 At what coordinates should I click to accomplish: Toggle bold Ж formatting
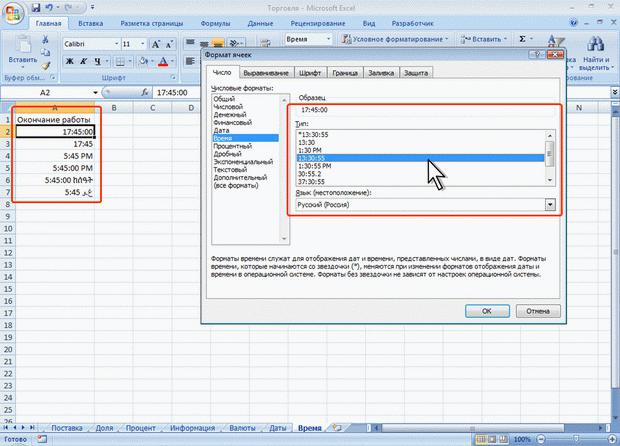click(70, 61)
